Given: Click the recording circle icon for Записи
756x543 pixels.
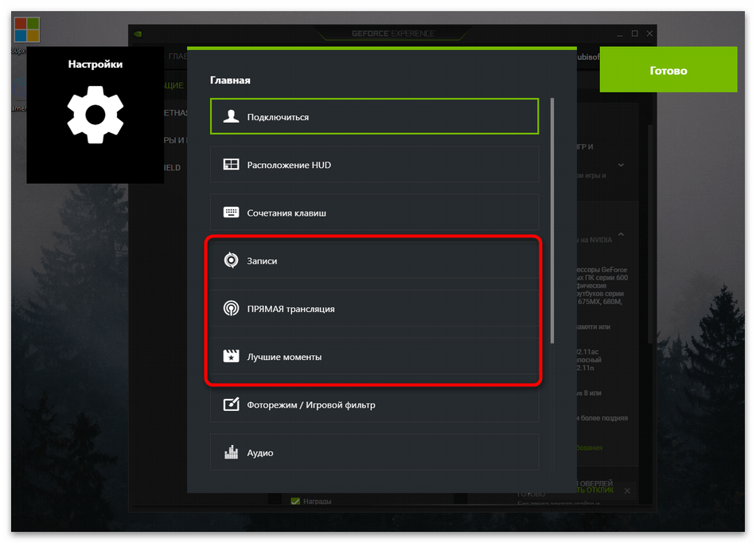Looking at the screenshot, I should 231,260.
